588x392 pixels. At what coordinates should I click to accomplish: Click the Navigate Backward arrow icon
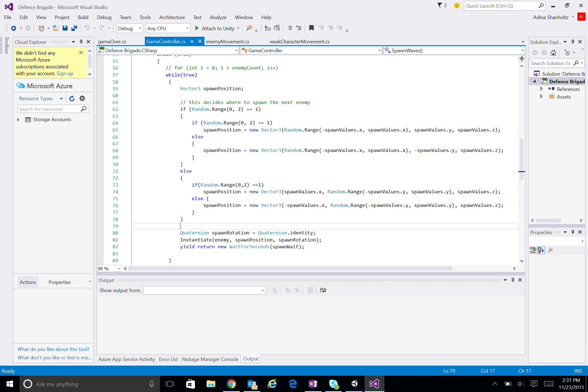click(13, 28)
